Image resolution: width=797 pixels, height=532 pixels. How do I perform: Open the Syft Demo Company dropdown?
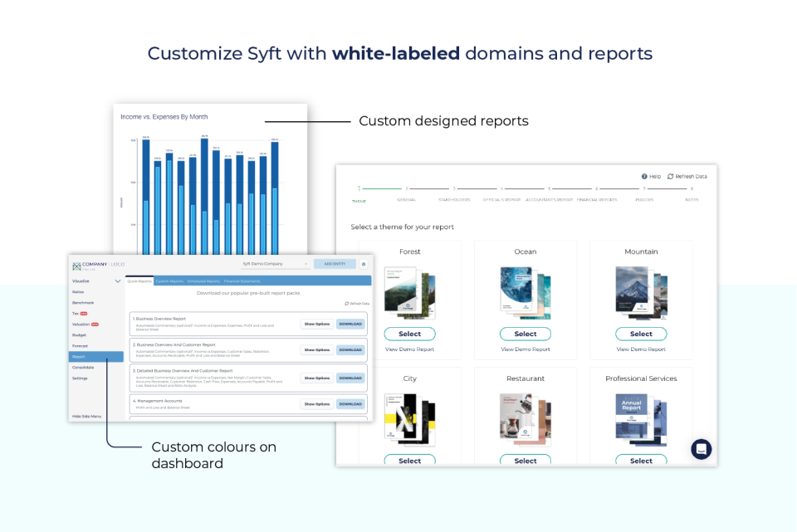tap(275, 263)
